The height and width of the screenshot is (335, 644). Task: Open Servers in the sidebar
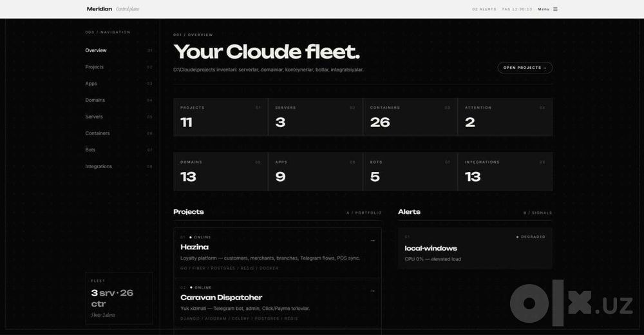tap(94, 117)
